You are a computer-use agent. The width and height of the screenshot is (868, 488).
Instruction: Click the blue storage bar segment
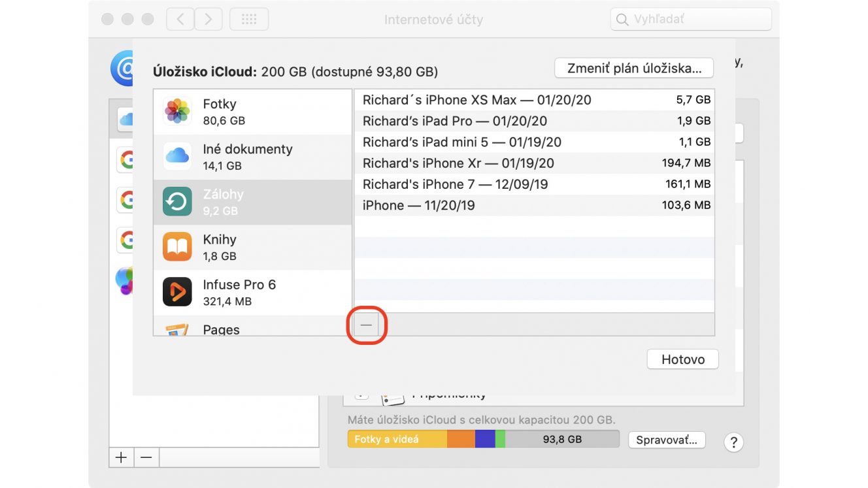coord(485,439)
